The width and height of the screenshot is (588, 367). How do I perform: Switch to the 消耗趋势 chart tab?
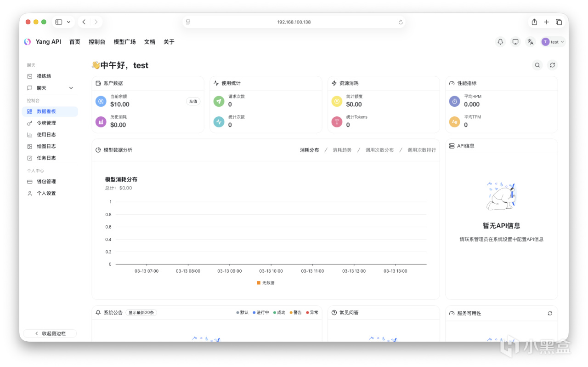tap(342, 150)
